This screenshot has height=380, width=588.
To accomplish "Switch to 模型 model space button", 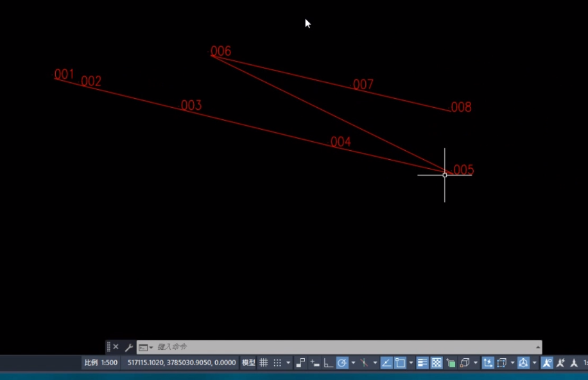I will pyautogui.click(x=248, y=363).
